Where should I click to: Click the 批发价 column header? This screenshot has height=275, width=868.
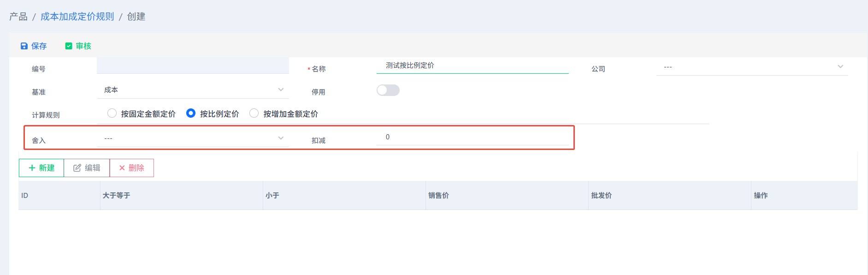(x=602, y=196)
